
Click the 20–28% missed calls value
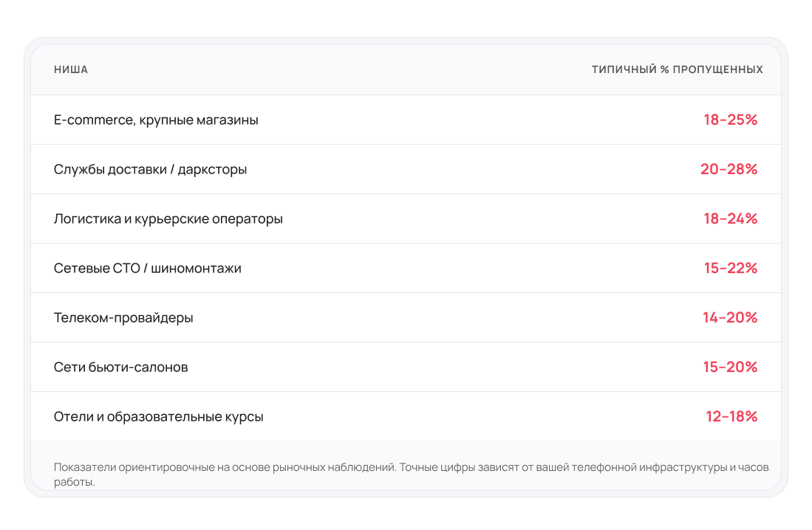(729, 169)
